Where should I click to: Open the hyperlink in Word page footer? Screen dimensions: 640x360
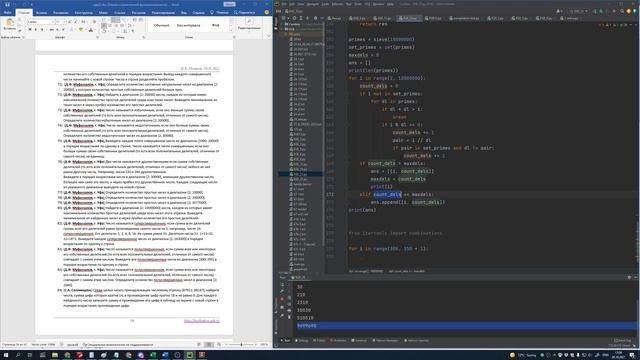point(202,321)
